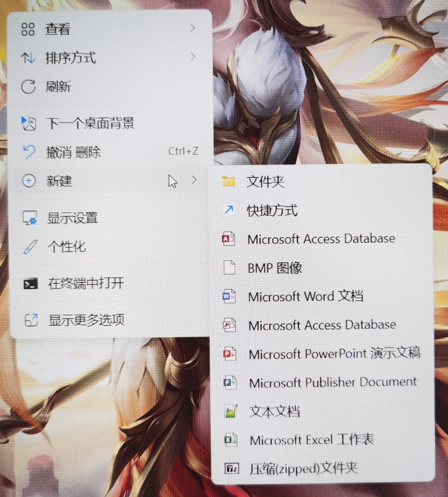This screenshot has width=448, height=497.
Task: Click the 文本文档 chart-style icon
Action: [231, 411]
